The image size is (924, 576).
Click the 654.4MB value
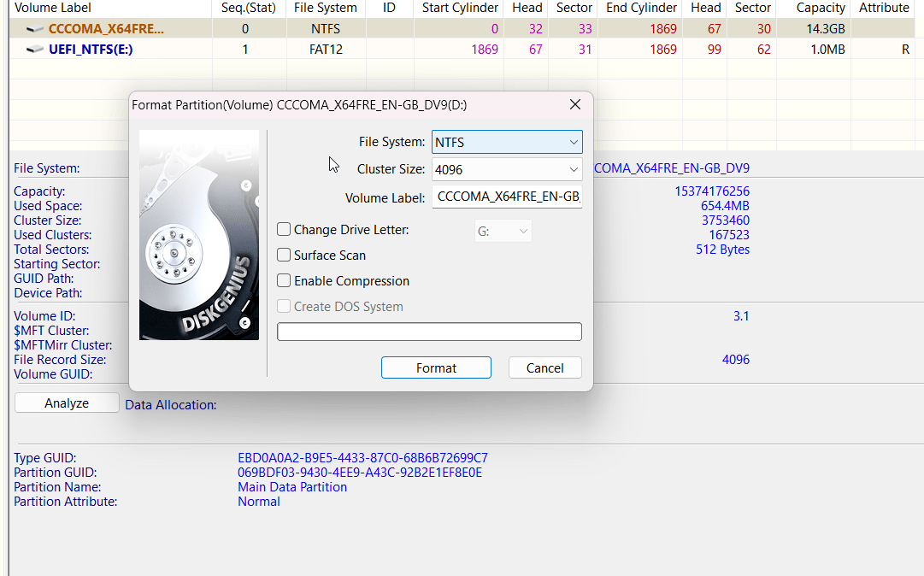[x=725, y=206]
